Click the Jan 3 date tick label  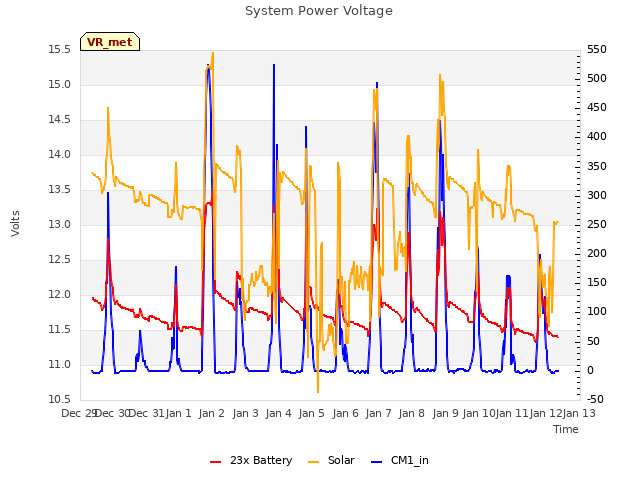[246, 413]
